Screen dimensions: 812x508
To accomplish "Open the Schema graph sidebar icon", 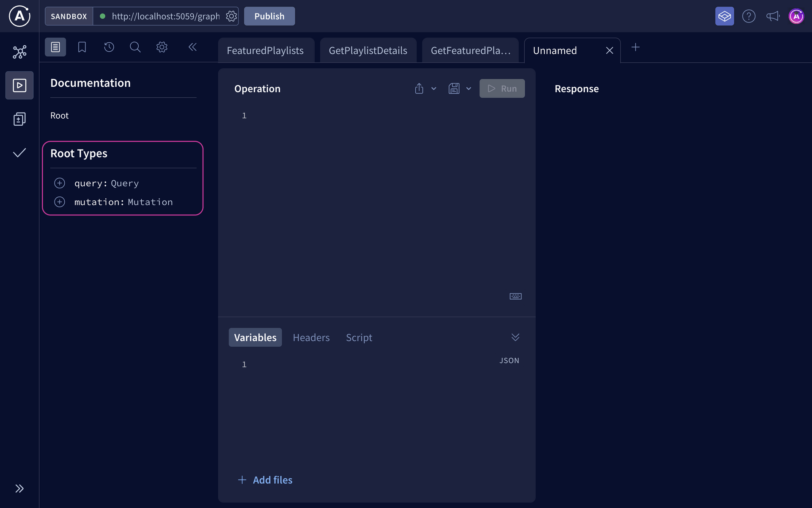I will [x=19, y=52].
